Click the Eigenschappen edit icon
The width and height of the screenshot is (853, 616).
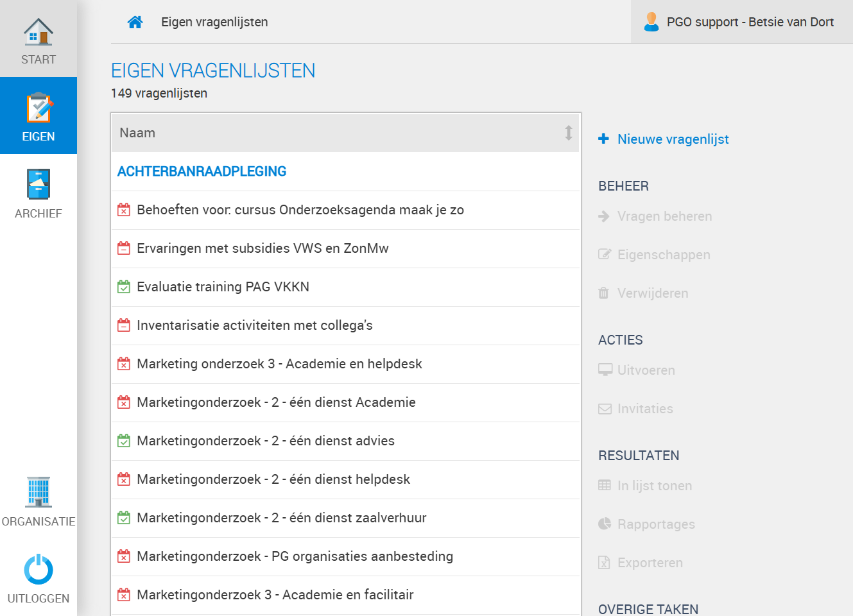tap(605, 254)
